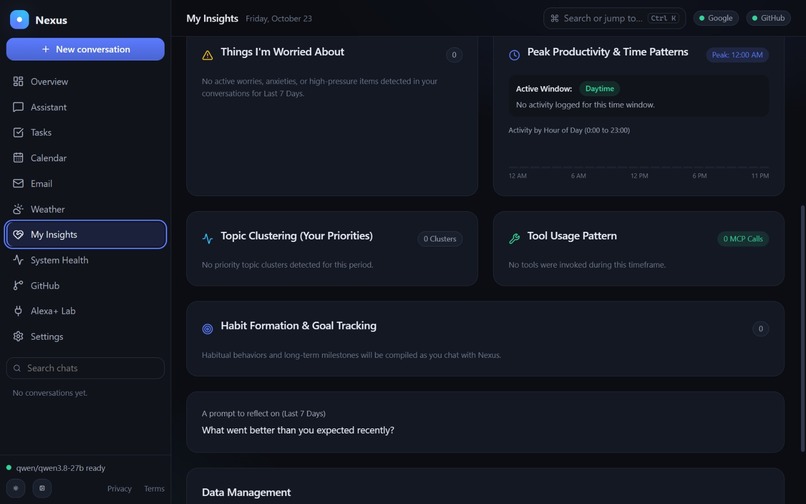
Task: Click the vertical scrollbar on the right
Action: [x=802, y=329]
